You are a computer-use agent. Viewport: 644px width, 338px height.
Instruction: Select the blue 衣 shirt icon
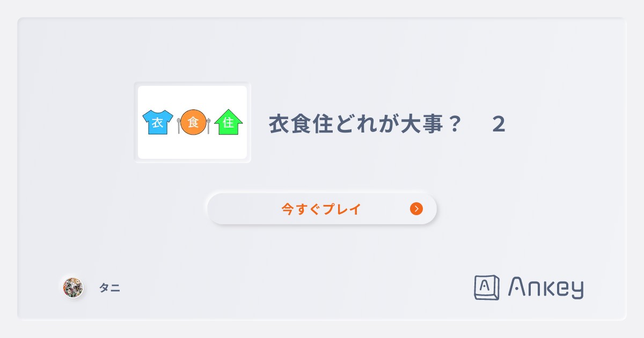point(157,122)
